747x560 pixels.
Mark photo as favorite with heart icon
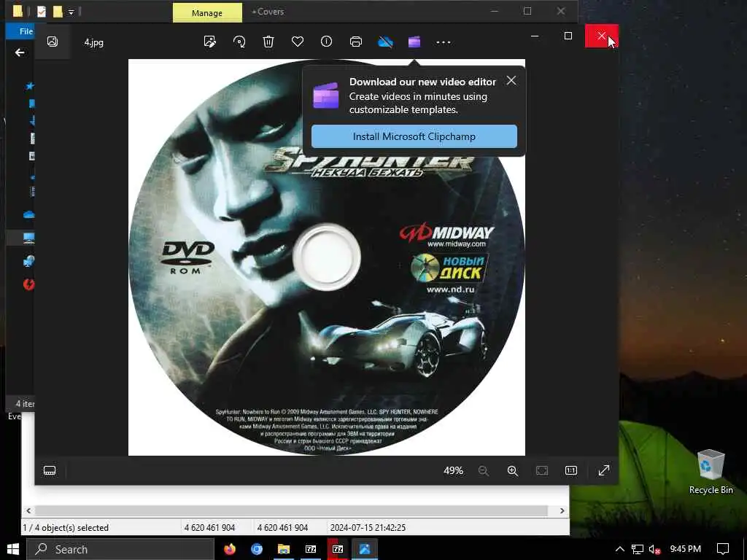pos(298,42)
